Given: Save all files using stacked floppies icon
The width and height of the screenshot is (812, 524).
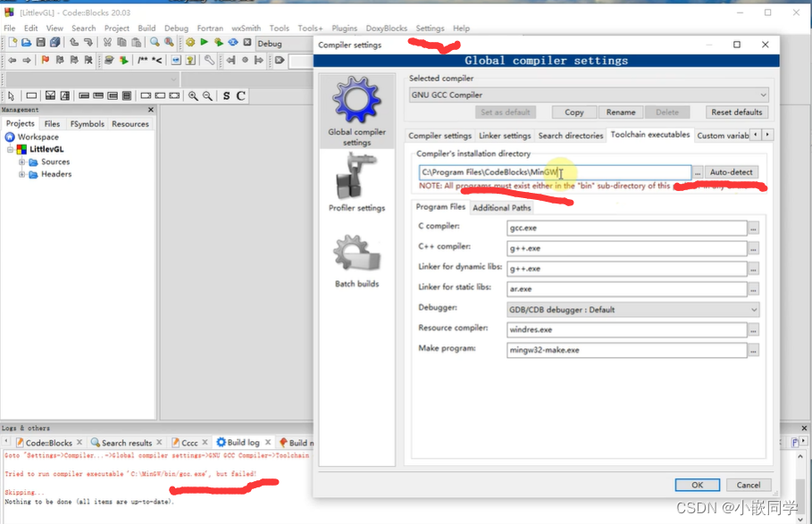Looking at the screenshot, I should click(54, 43).
